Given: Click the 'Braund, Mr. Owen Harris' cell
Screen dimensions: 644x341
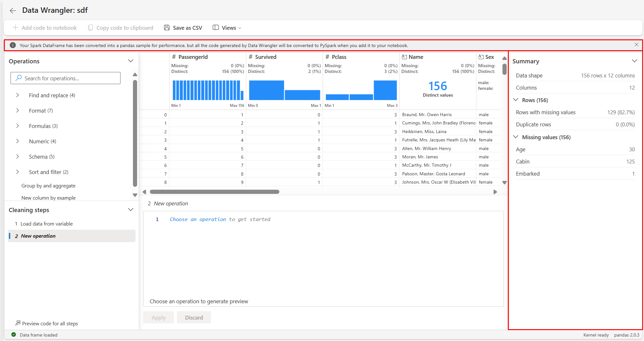Looking at the screenshot, I should click(438, 115).
